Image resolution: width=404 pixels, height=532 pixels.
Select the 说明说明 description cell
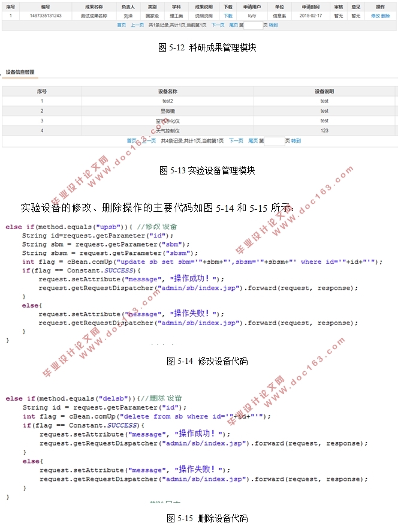click(x=204, y=16)
